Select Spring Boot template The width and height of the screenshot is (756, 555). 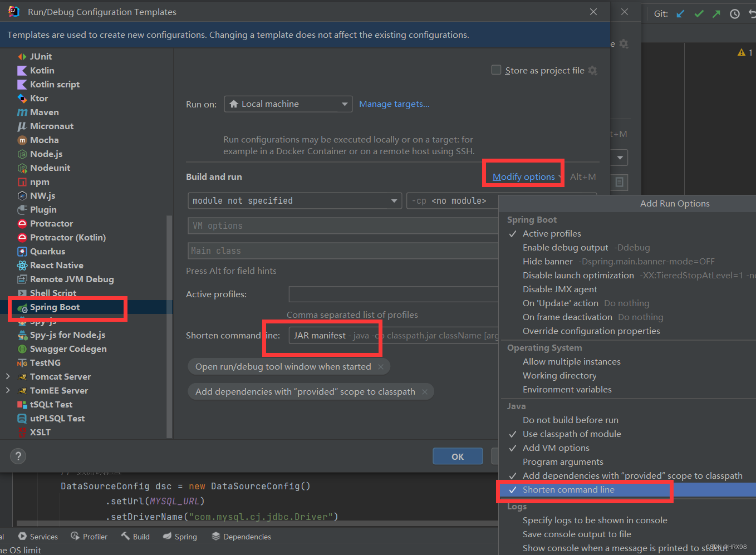55,307
